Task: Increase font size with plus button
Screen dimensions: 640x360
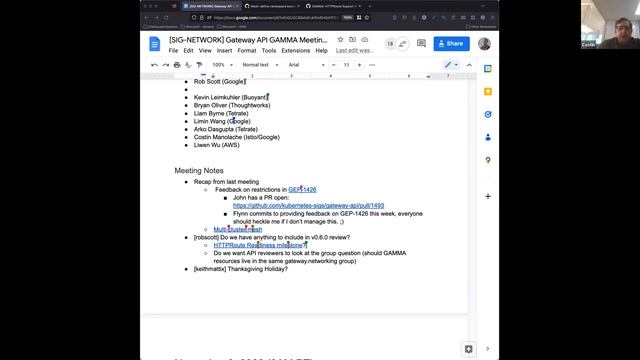Action: [x=359, y=65]
